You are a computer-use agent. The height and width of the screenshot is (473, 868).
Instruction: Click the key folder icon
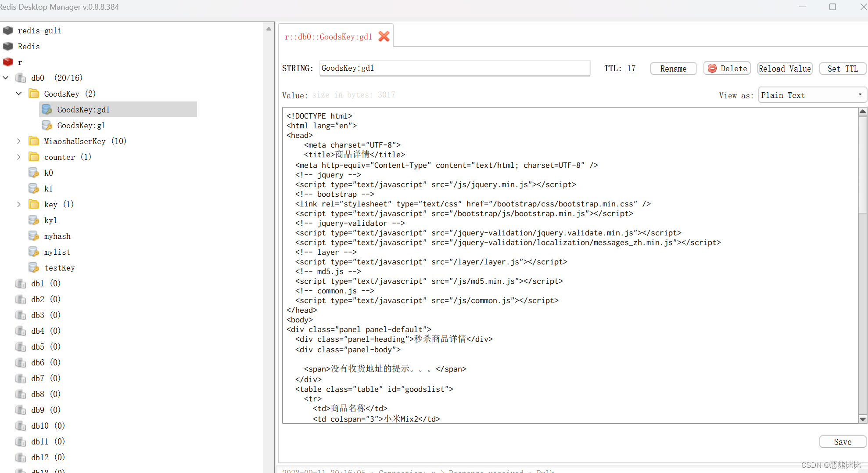[x=34, y=204]
